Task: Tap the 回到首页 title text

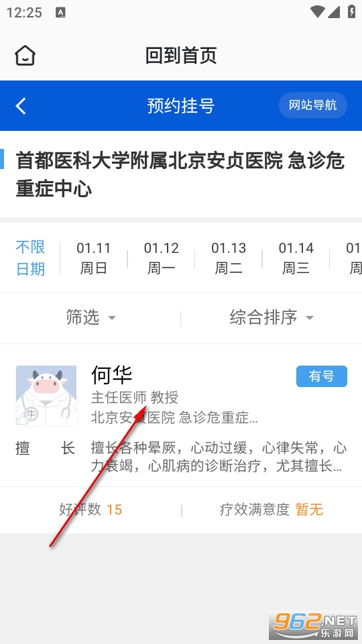Action: point(181,56)
